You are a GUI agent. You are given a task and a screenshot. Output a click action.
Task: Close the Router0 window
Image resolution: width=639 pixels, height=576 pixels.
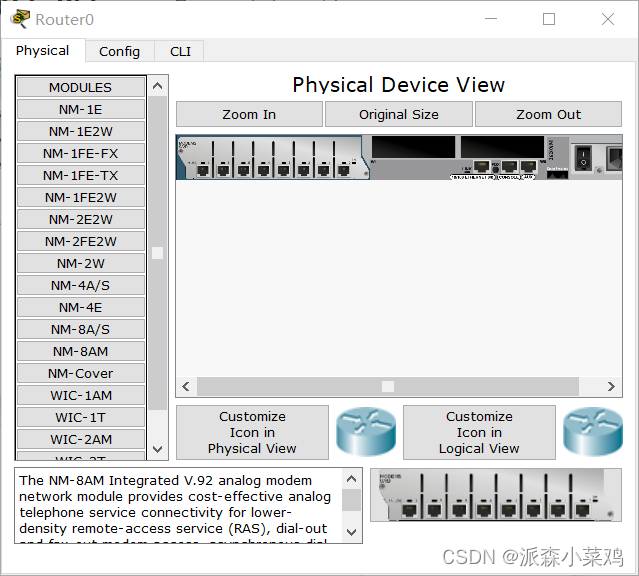pyautogui.click(x=608, y=19)
